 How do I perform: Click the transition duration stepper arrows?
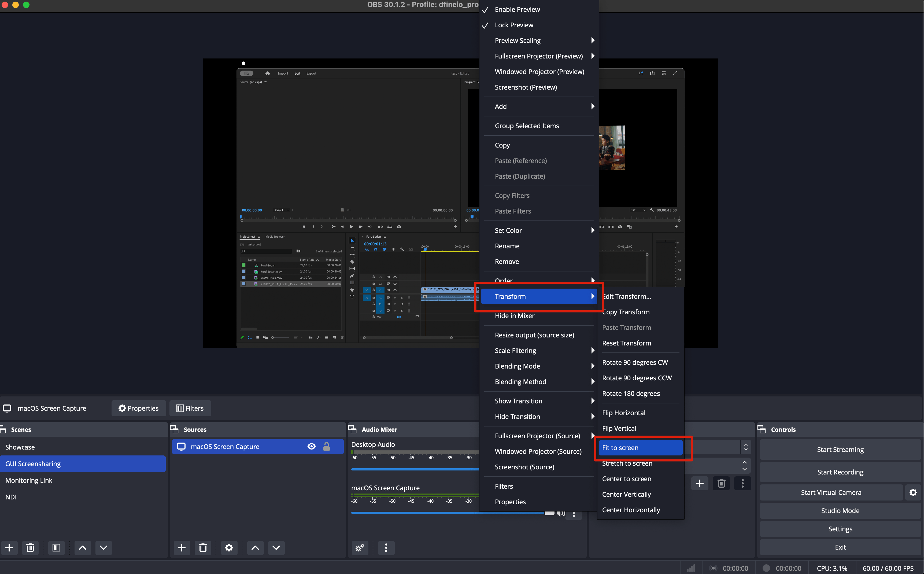745,465
